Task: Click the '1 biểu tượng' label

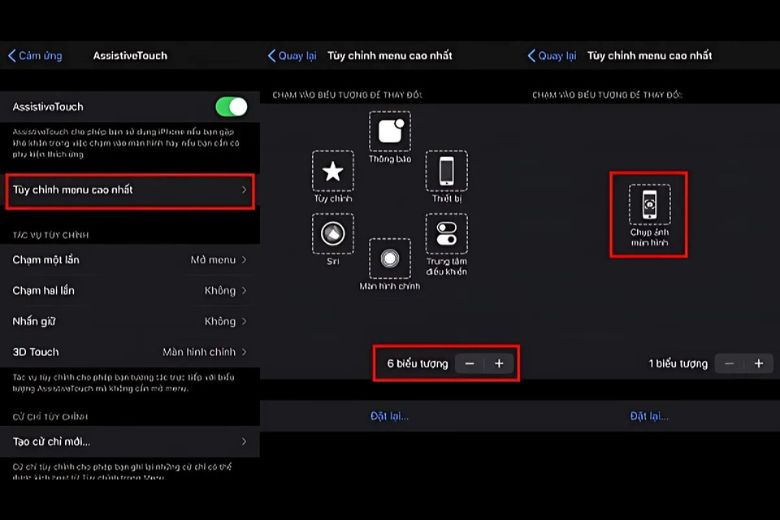Action: (x=678, y=364)
